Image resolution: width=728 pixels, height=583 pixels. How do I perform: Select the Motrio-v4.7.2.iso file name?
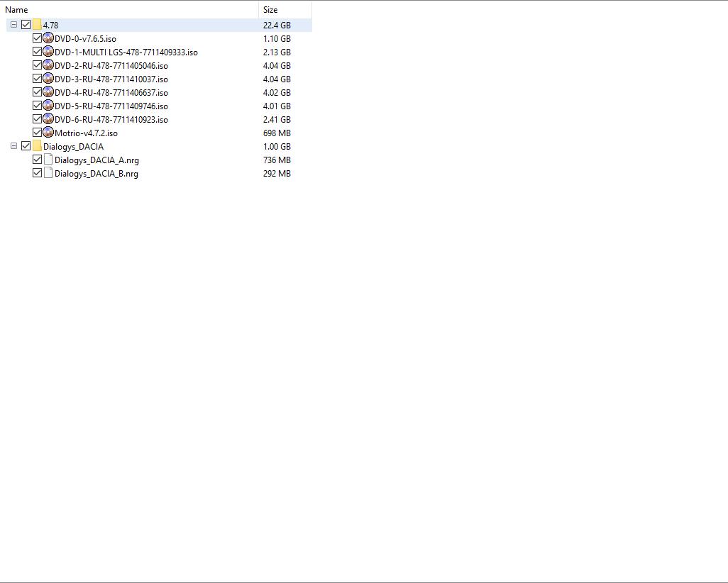coord(87,133)
